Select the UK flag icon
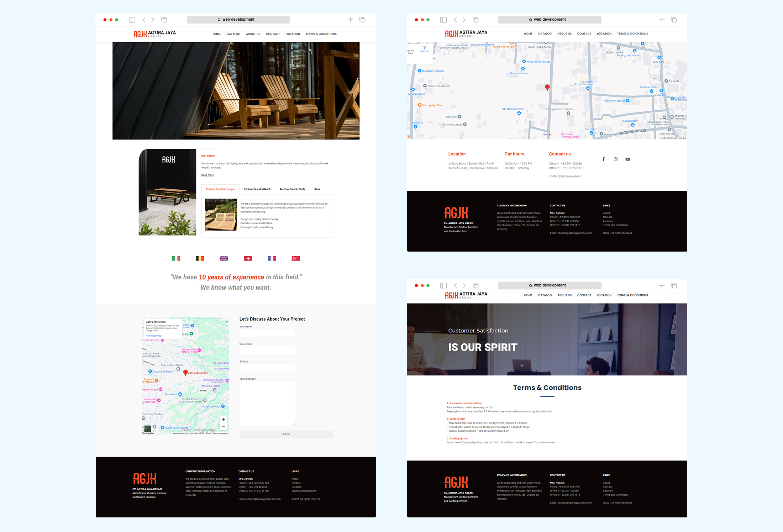Image resolution: width=783 pixels, height=532 pixels. click(x=224, y=258)
